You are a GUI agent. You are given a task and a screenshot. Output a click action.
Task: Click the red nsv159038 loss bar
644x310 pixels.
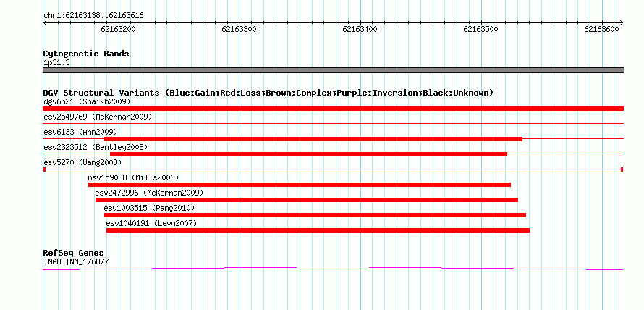300,185
